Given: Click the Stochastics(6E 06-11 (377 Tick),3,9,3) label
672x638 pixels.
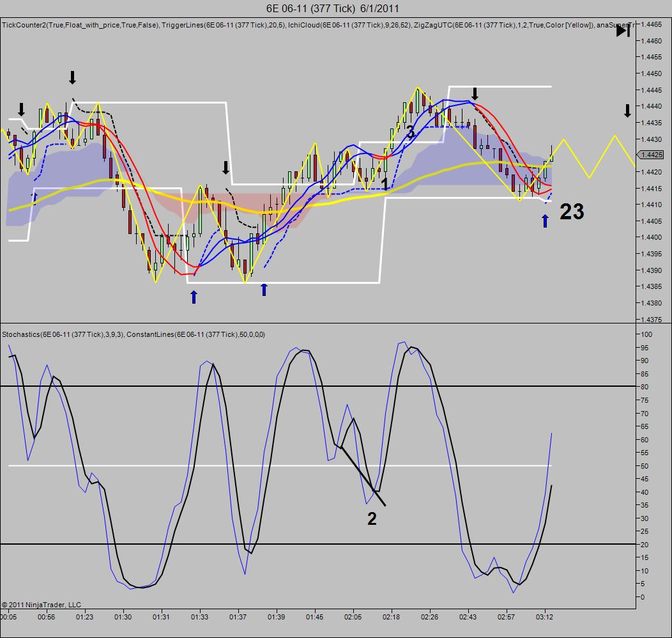Looking at the screenshot, I should (x=63, y=334).
